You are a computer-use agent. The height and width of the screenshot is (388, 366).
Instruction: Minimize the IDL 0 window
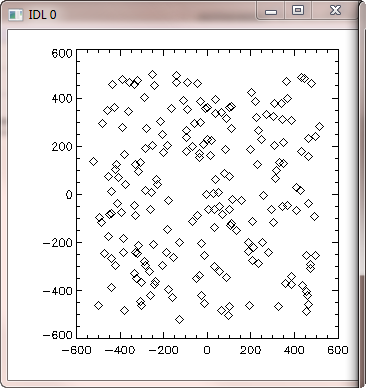[x=271, y=11]
